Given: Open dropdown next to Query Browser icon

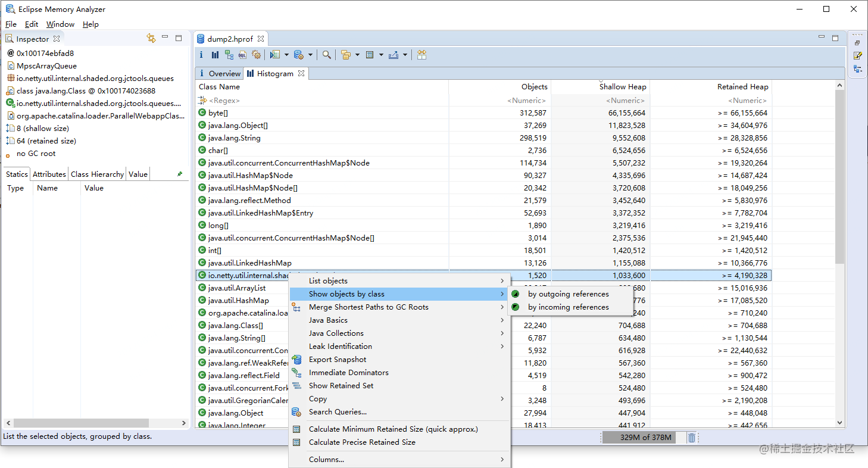Looking at the screenshot, I should pos(311,55).
